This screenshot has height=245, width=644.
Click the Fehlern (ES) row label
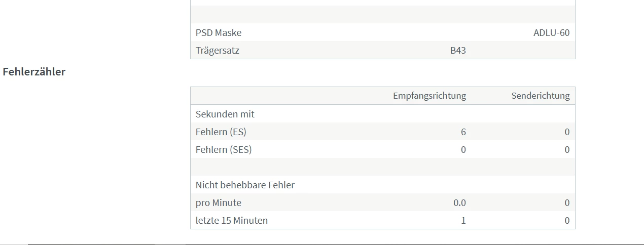click(221, 132)
